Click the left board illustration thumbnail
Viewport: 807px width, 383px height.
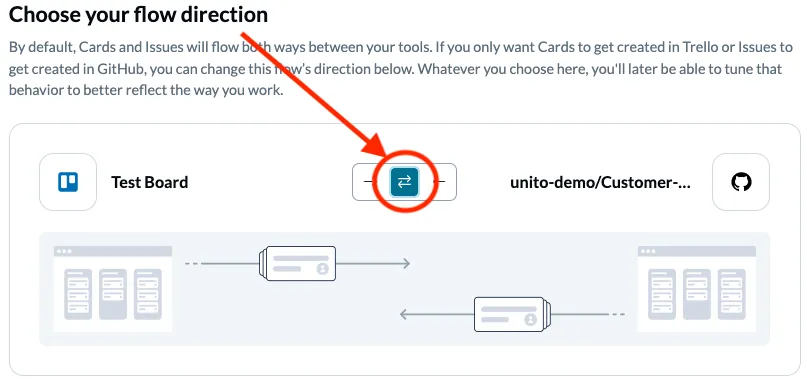pos(113,289)
